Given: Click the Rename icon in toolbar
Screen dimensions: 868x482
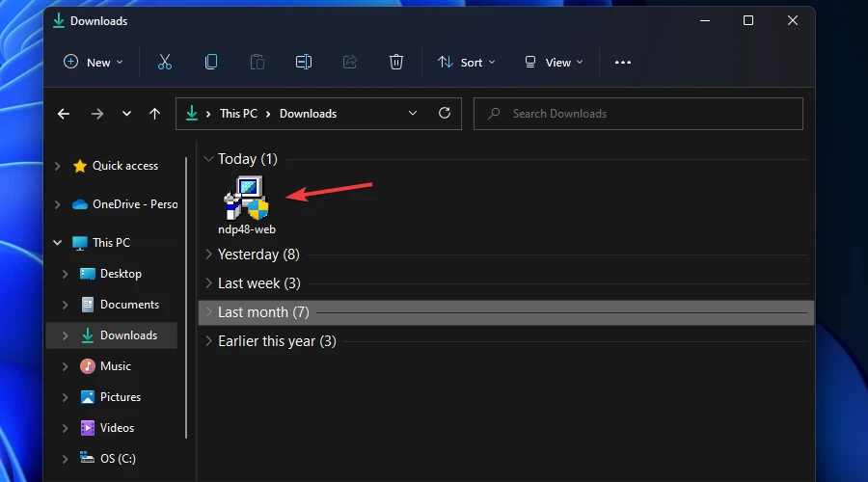Looking at the screenshot, I should coord(304,62).
